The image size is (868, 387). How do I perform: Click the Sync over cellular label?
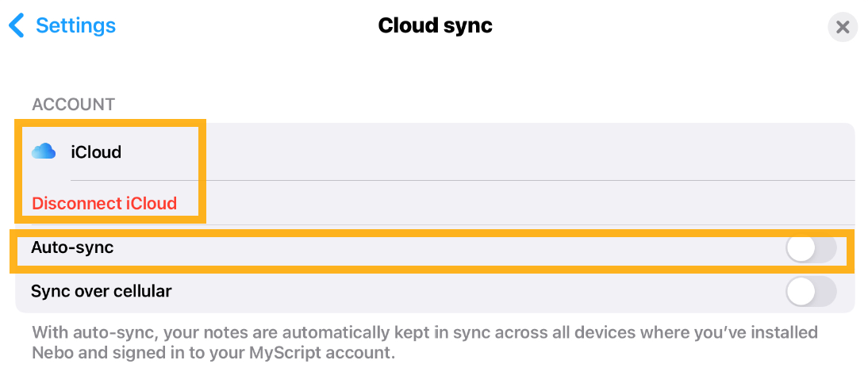(102, 292)
